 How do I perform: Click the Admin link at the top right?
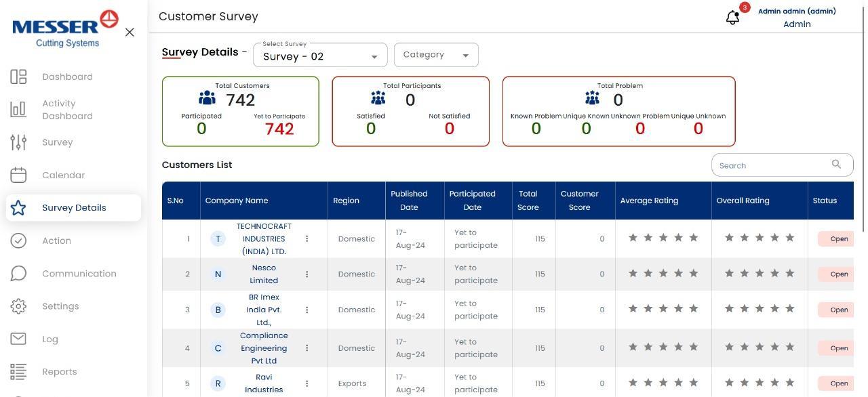point(796,24)
